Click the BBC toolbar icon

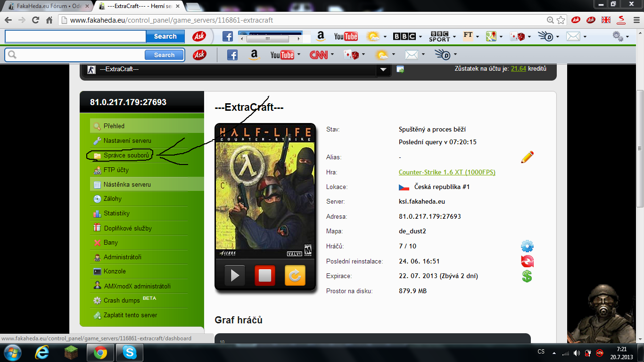tap(405, 36)
